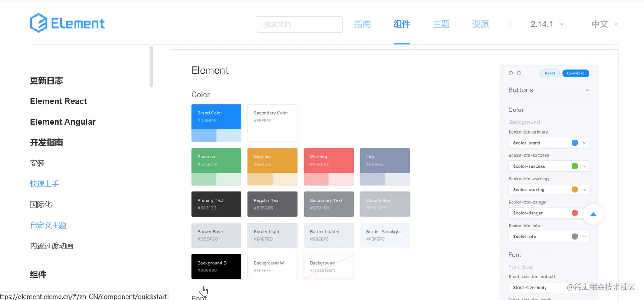Viewport: 644px width, 300px height.
Task: Collapse the Buttons section chevron
Action: (587, 90)
